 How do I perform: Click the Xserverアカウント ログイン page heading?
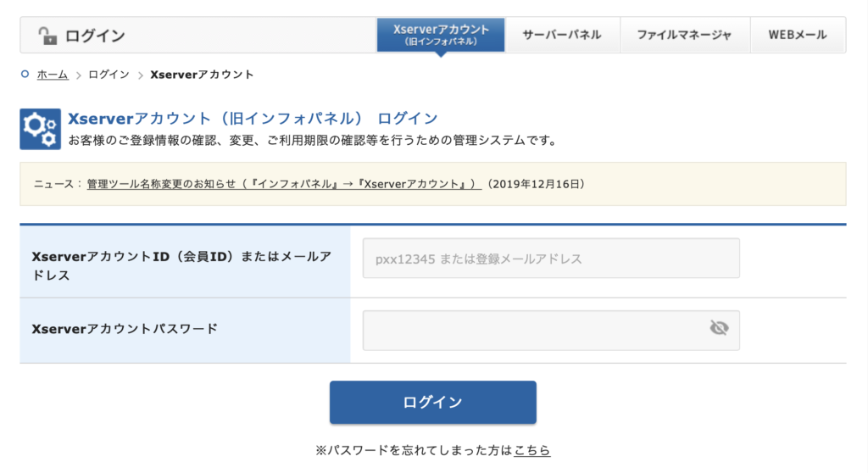253,119
